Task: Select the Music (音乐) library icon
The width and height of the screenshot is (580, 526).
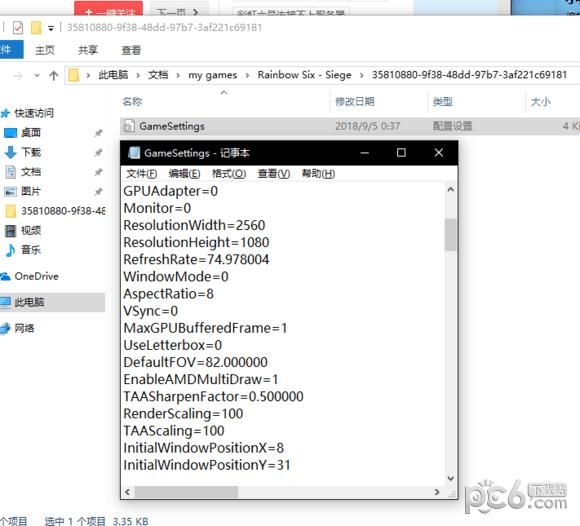Action: (10, 250)
